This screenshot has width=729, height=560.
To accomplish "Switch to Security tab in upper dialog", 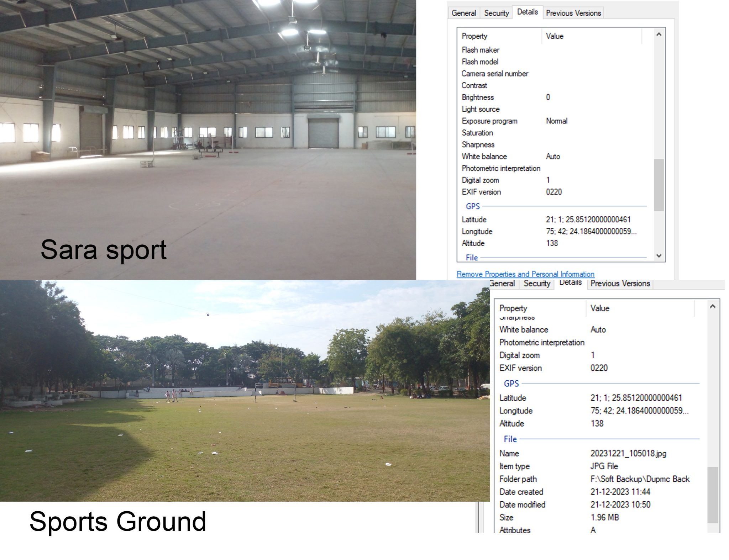I will [496, 13].
